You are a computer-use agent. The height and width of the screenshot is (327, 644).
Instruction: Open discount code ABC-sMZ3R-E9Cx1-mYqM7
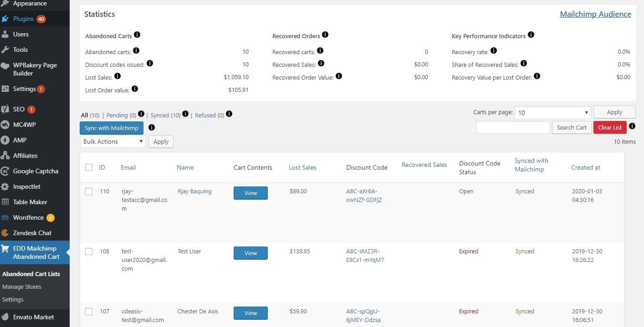[365, 256]
